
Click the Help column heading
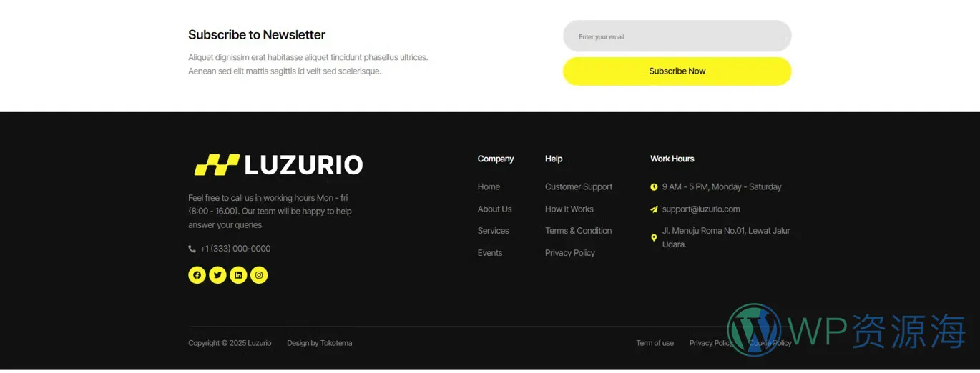(x=554, y=159)
